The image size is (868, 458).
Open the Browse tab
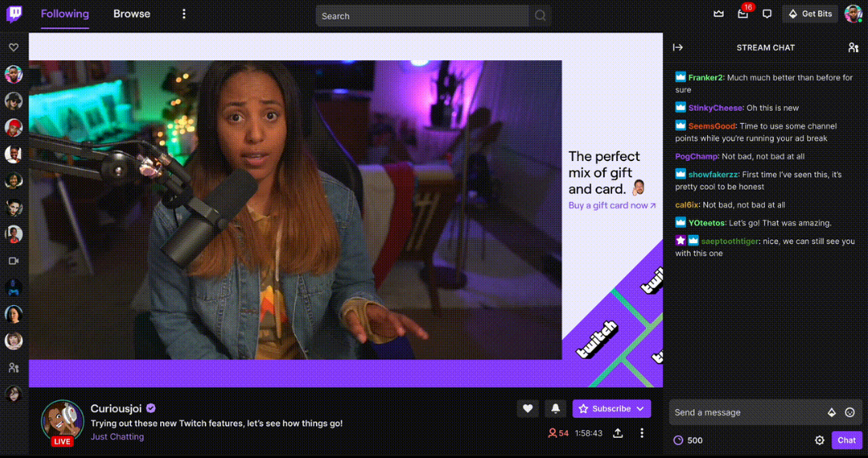coord(132,14)
